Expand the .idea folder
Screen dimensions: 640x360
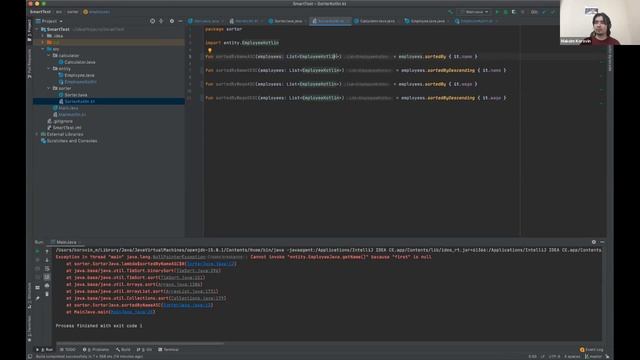click(43, 36)
